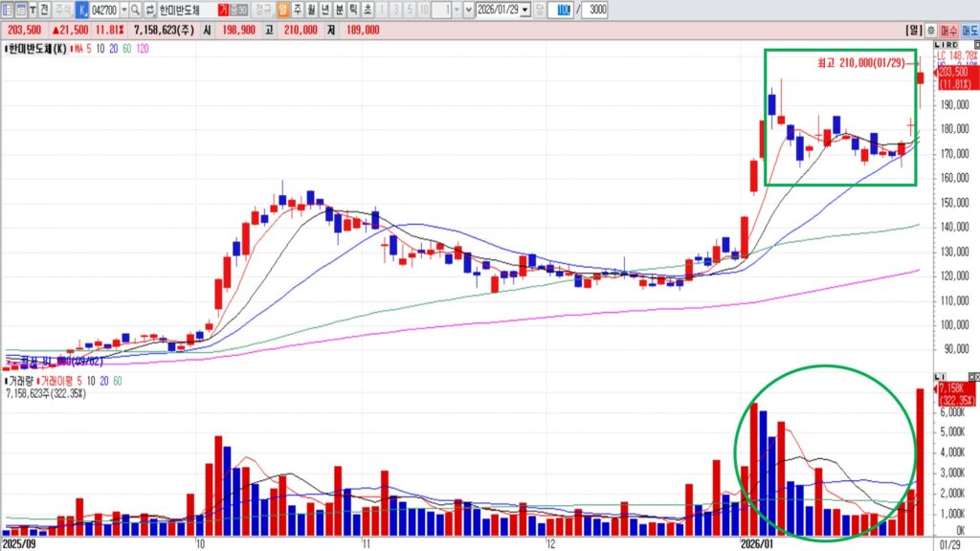
Task: Click the swap arrows icon beside search
Action: 149,10
